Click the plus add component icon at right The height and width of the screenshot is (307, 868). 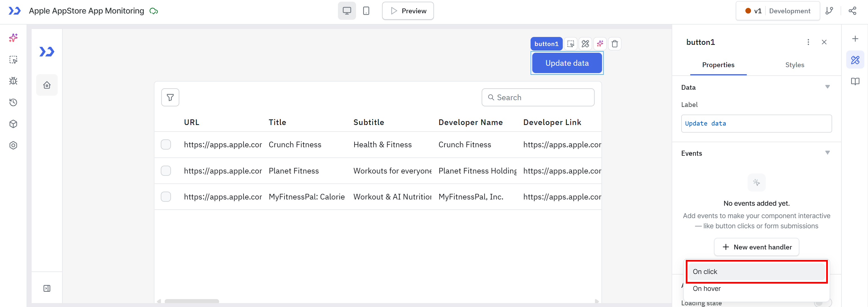click(855, 39)
